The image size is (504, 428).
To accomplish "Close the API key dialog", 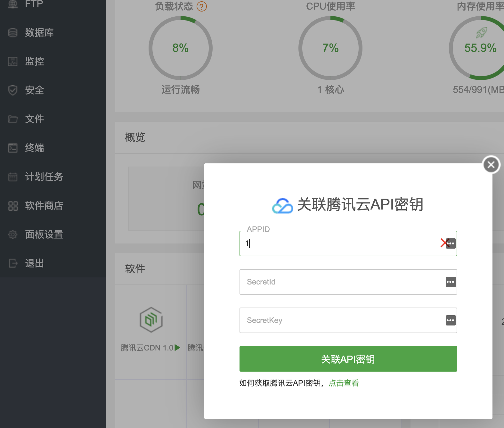I will [491, 165].
